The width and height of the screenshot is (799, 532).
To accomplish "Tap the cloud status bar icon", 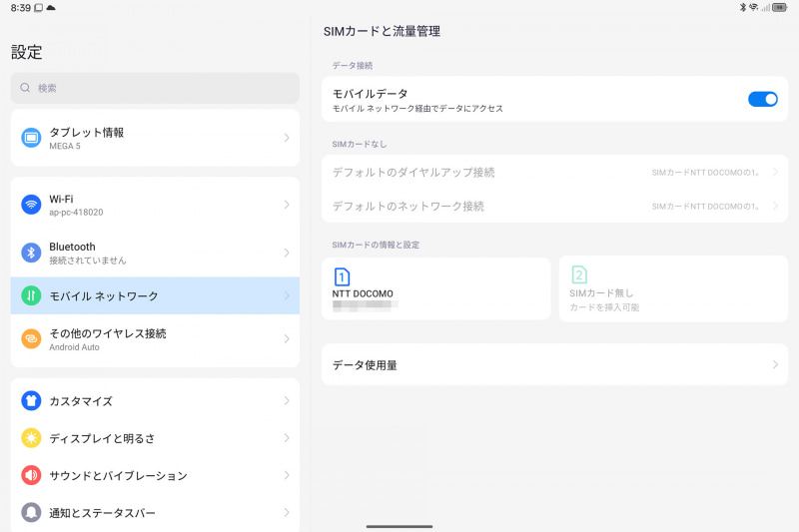I will [51, 8].
